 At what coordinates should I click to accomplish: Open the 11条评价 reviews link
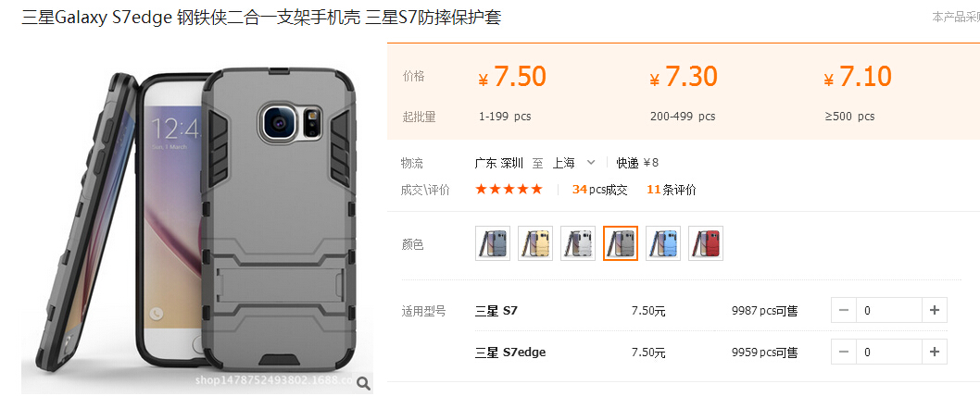tap(672, 190)
